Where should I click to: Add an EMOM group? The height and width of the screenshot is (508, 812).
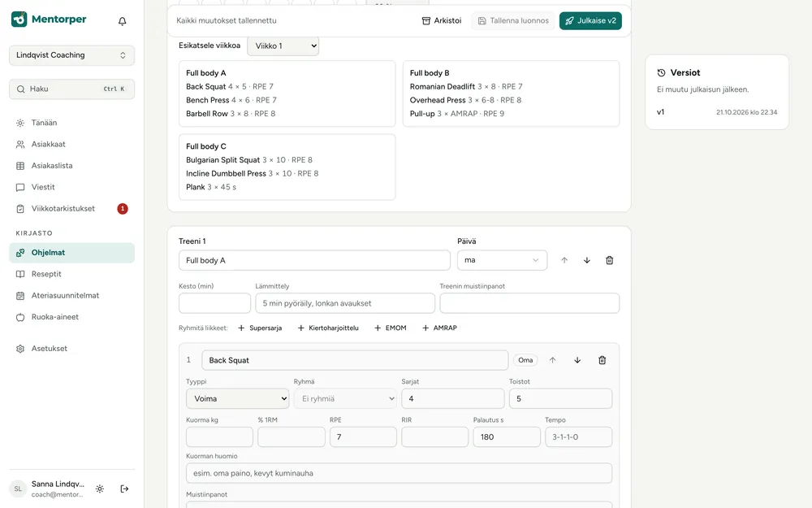(x=391, y=328)
